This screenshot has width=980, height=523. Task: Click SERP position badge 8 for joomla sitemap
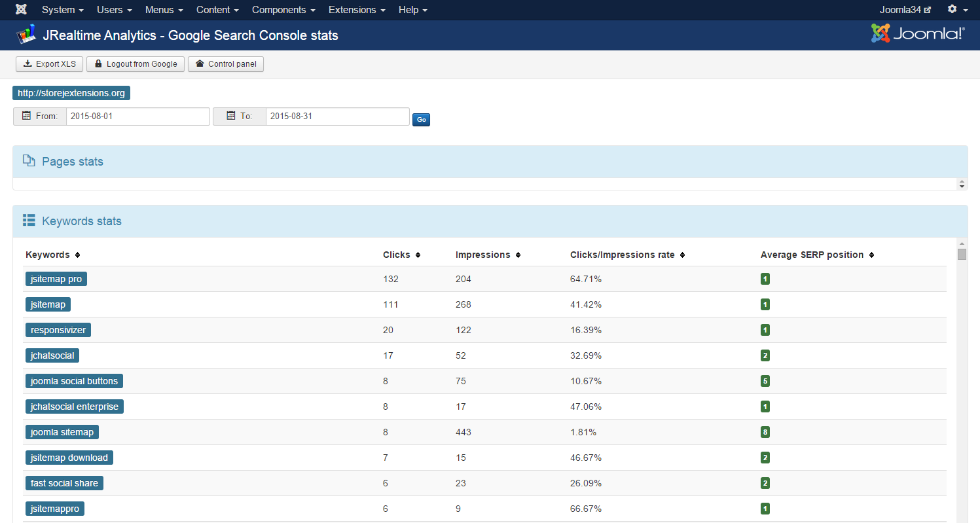(x=765, y=432)
